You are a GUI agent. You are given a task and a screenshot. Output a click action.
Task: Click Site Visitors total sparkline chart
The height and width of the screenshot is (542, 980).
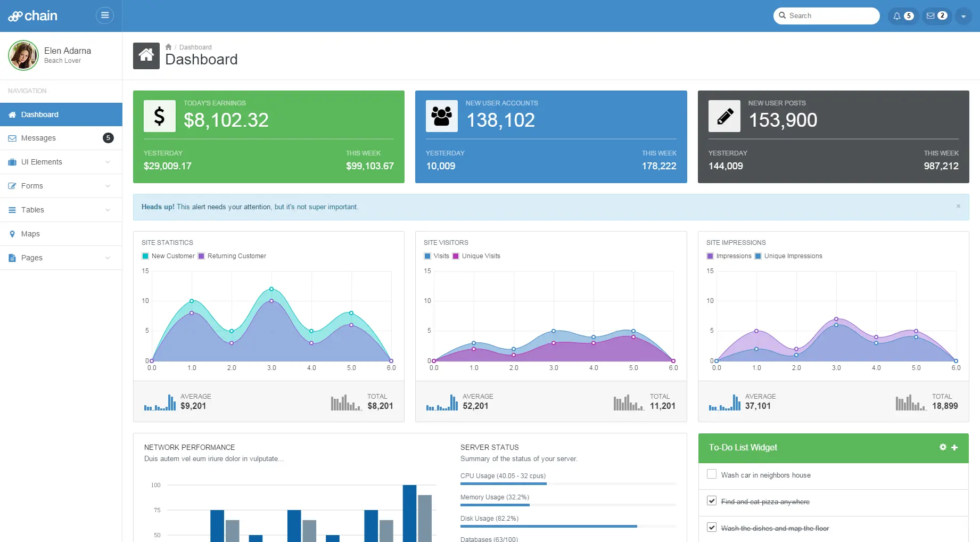tap(629, 403)
